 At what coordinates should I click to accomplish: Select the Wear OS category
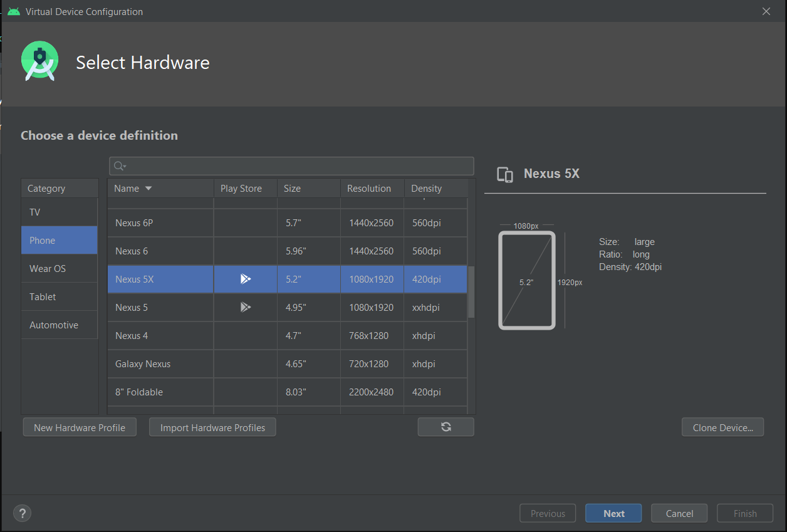[x=60, y=268]
